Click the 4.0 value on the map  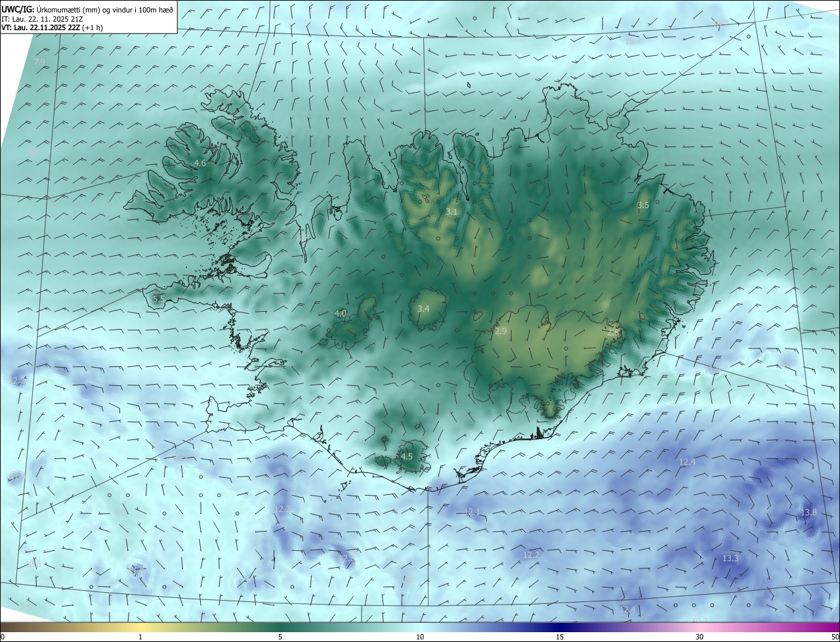tap(341, 314)
